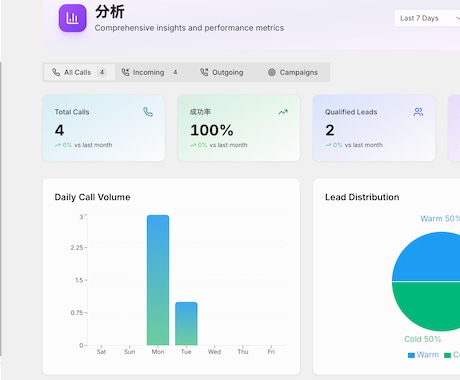
Task: Click the 分析 page title
Action: [x=110, y=12]
